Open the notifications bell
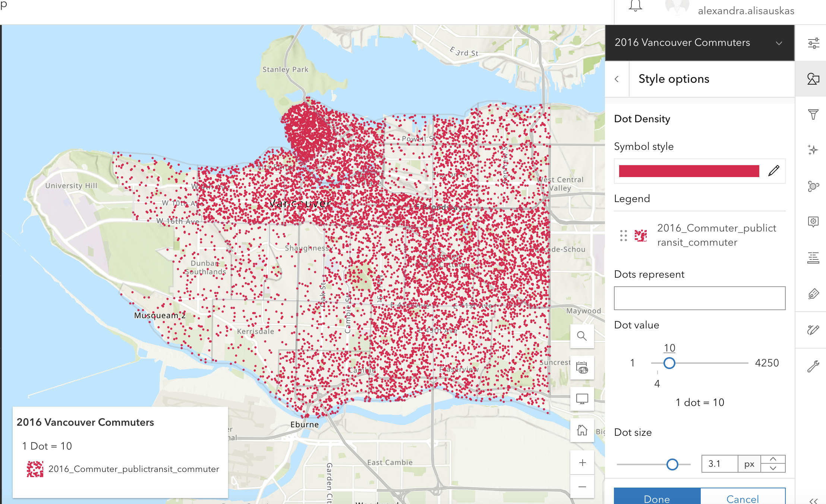Screen dimensions: 826x504 [636, 6]
